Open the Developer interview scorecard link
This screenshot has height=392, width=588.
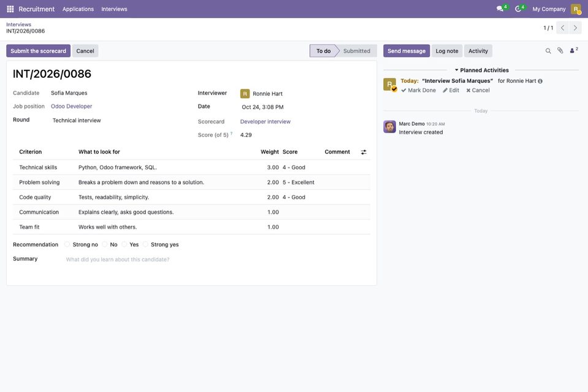[x=265, y=121]
